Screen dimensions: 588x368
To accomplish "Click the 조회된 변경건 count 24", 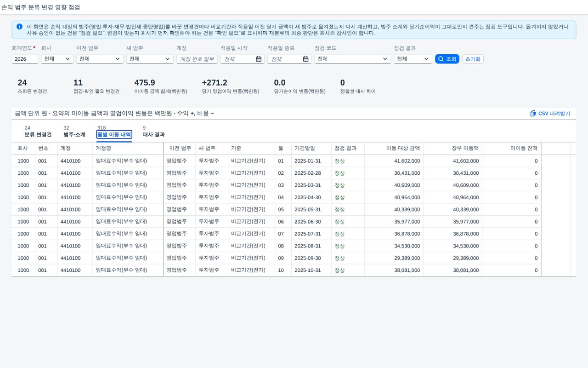I will 22,83.
